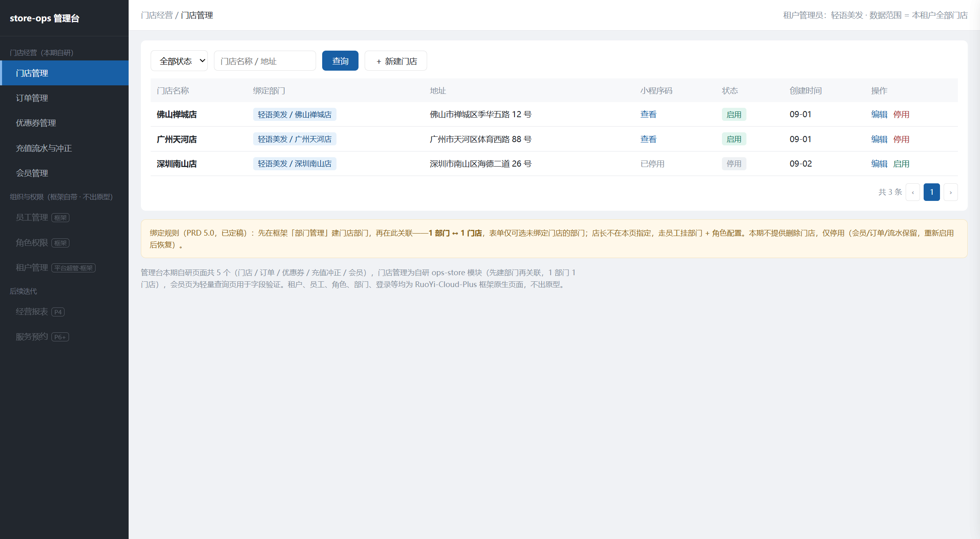Edit the 佛山禅城店 row
The height and width of the screenshot is (539, 980).
[879, 114]
